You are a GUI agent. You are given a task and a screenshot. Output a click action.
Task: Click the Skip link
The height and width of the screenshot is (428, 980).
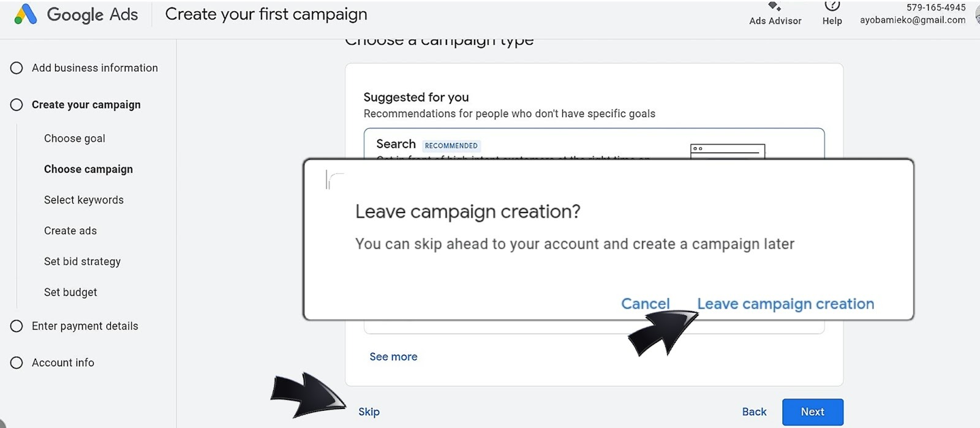pos(369,412)
